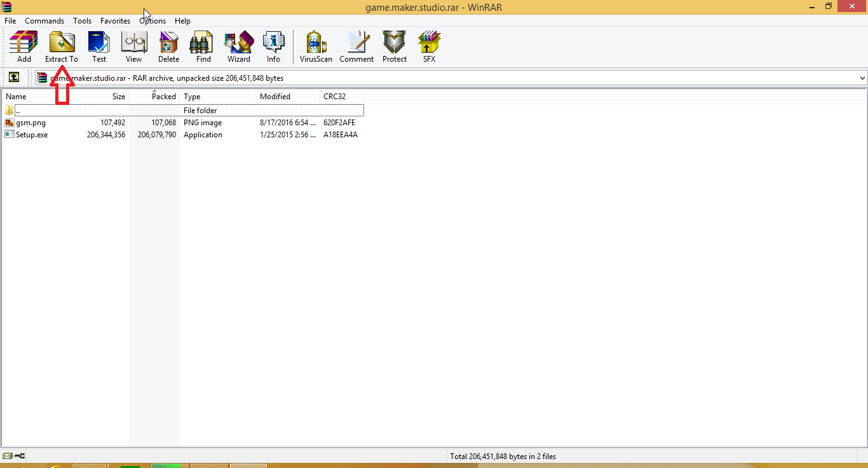Select the Setup.exe file name

click(x=32, y=135)
